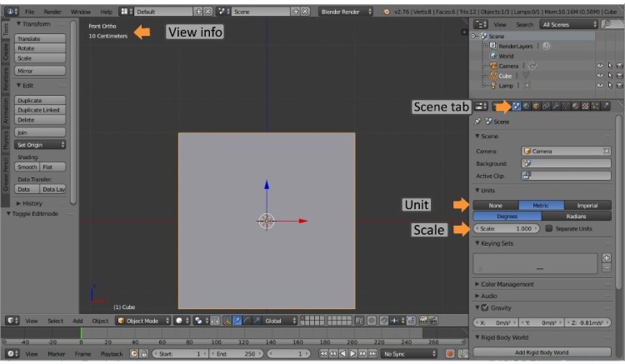Click the translate manipulator arrow icon
Image resolution: width=625 pixels, height=364 pixels.
(x=237, y=321)
